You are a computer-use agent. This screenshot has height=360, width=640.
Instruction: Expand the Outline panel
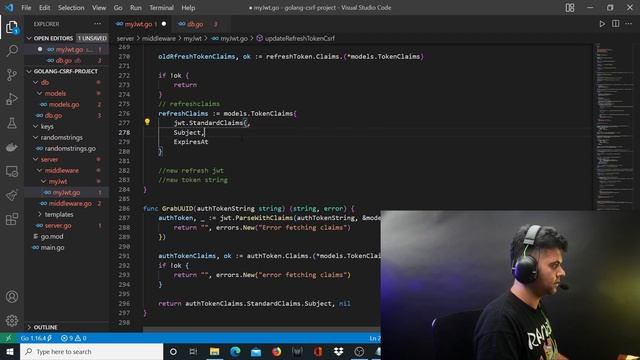29,327
